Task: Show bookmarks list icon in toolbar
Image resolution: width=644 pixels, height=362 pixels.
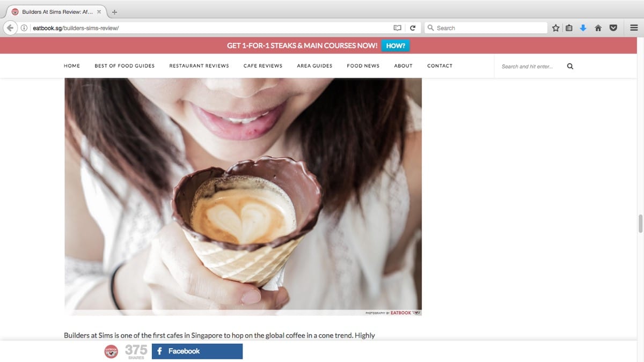Action: [569, 28]
